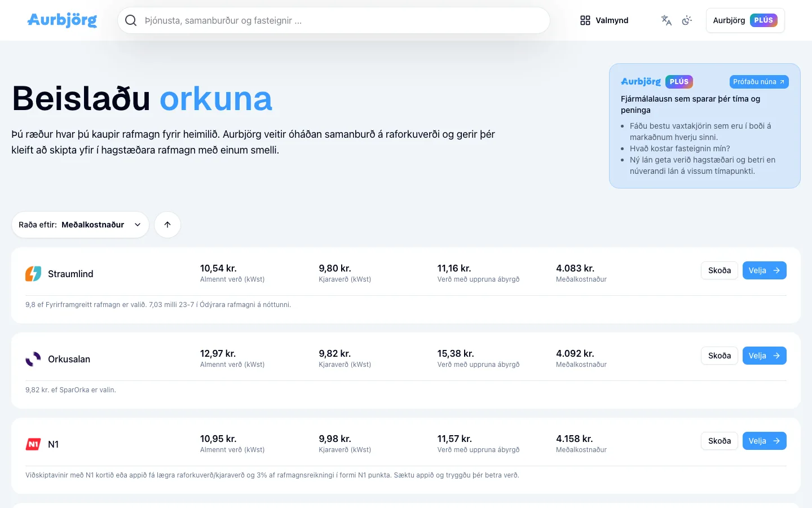
Task: Click the Aurbjörg PLÚS logo in promo card
Action: [657, 82]
